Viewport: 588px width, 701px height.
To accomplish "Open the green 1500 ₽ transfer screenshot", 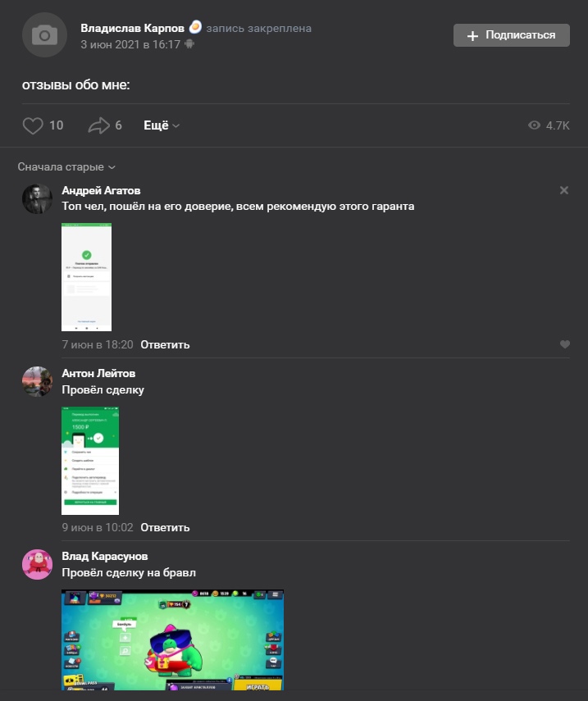I will click(x=90, y=461).
